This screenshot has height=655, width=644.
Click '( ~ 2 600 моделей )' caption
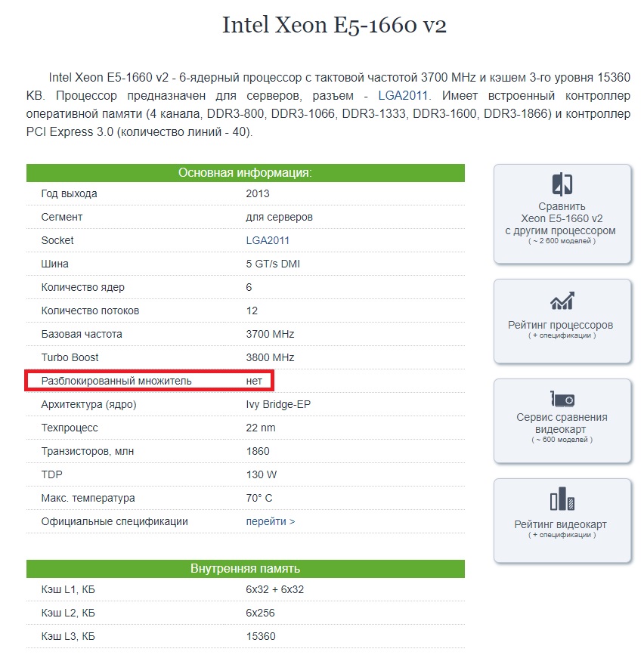point(562,241)
